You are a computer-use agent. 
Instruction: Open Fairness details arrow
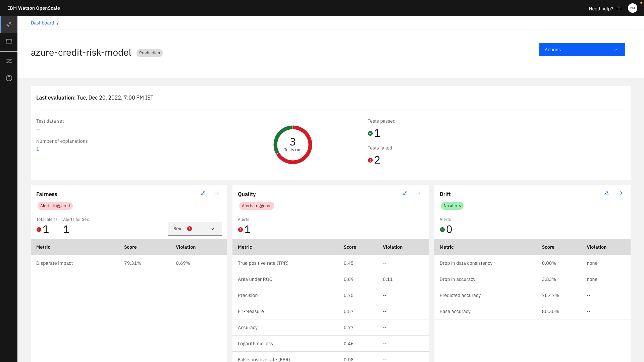[x=216, y=193]
